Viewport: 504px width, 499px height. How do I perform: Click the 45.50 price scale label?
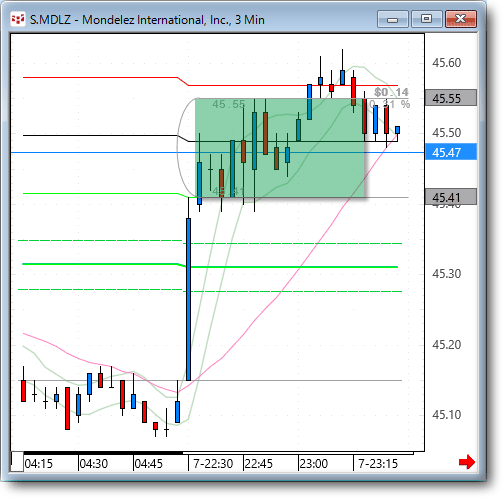point(447,133)
